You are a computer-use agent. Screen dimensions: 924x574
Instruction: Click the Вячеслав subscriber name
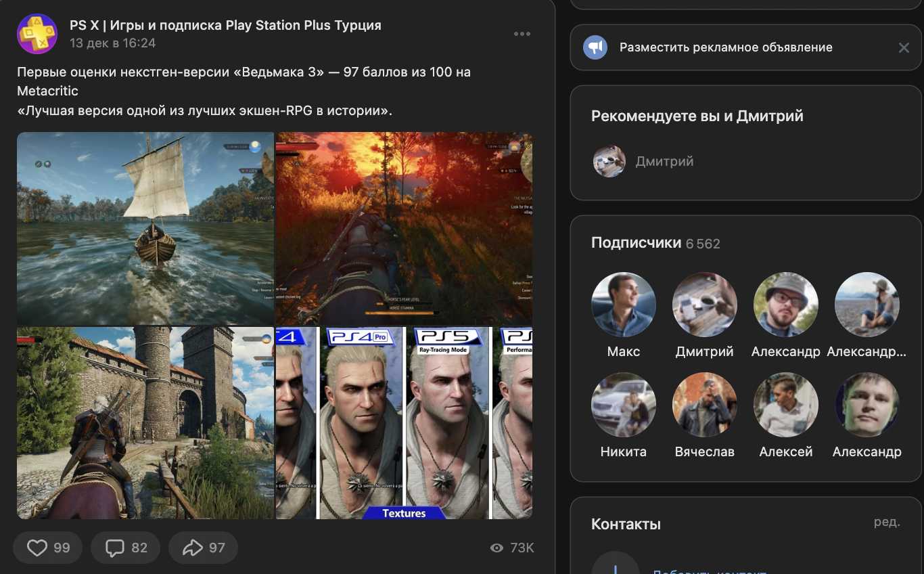pyautogui.click(x=705, y=451)
